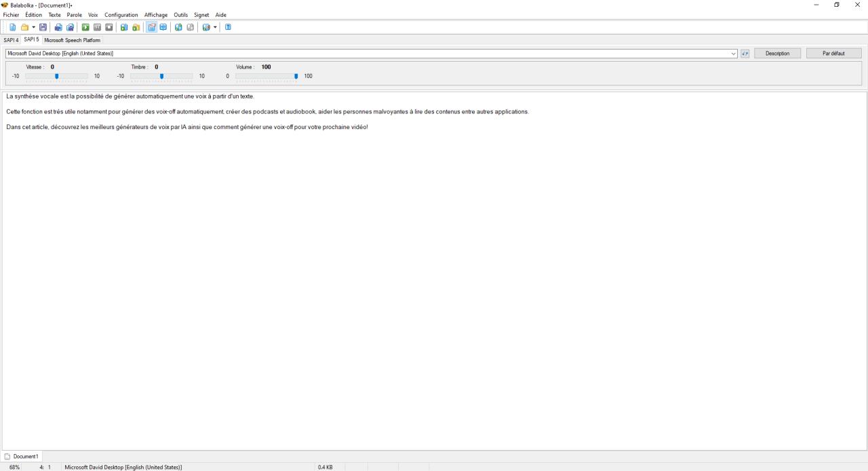Viewport: 868px width, 471px height.
Task: Click the yellow folder Open icon
Action: 24,27
